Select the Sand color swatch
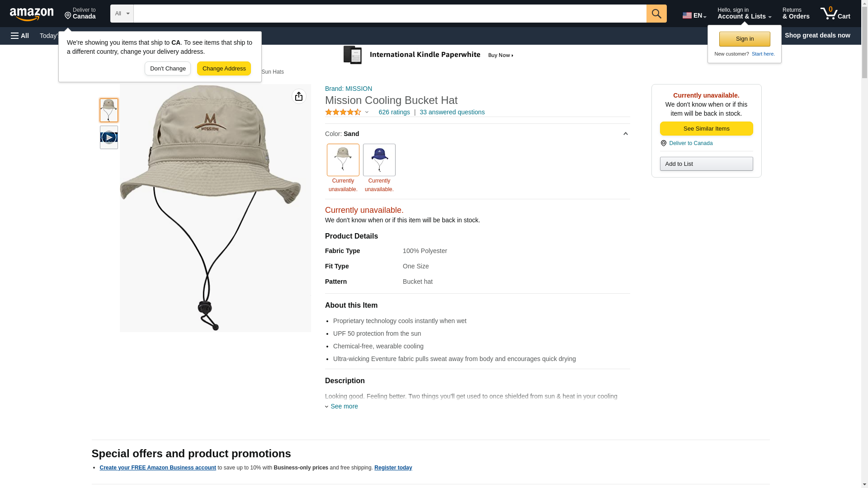The width and height of the screenshot is (868, 488). (x=343, y=160)
